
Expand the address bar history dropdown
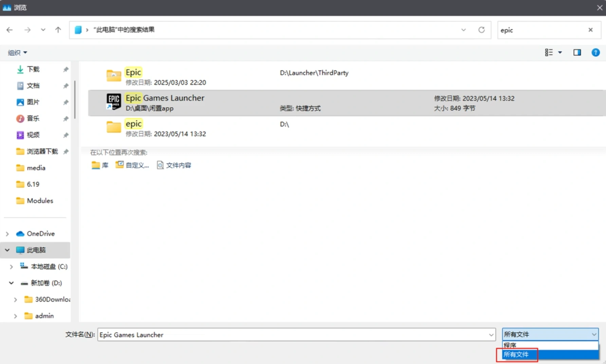point(463,30)
